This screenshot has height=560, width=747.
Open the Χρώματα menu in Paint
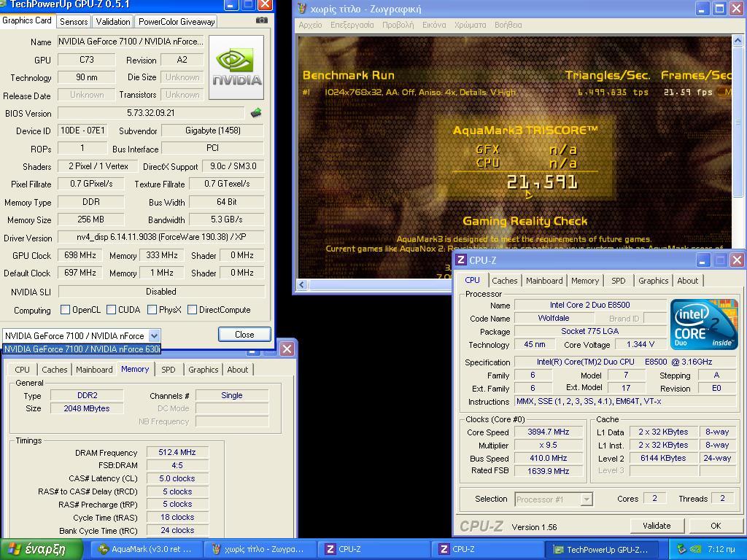[471, 25]
